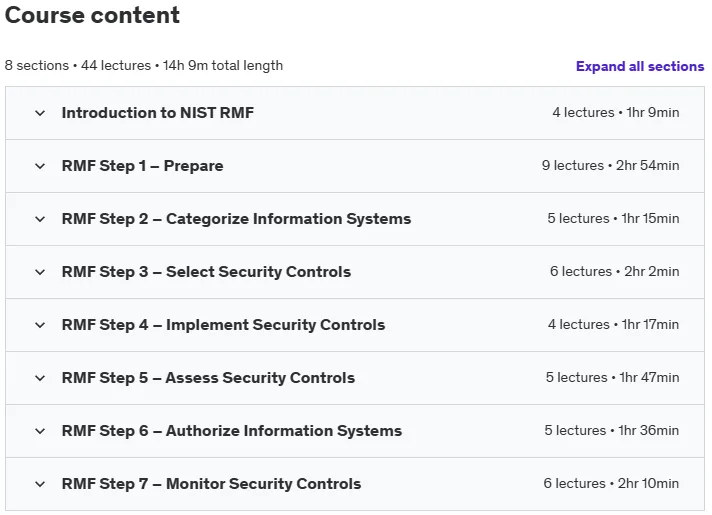Screen dimensions: 712x515
Task: Click the 4 lectures • 1hr 9min text
Action: click(616, 113)
